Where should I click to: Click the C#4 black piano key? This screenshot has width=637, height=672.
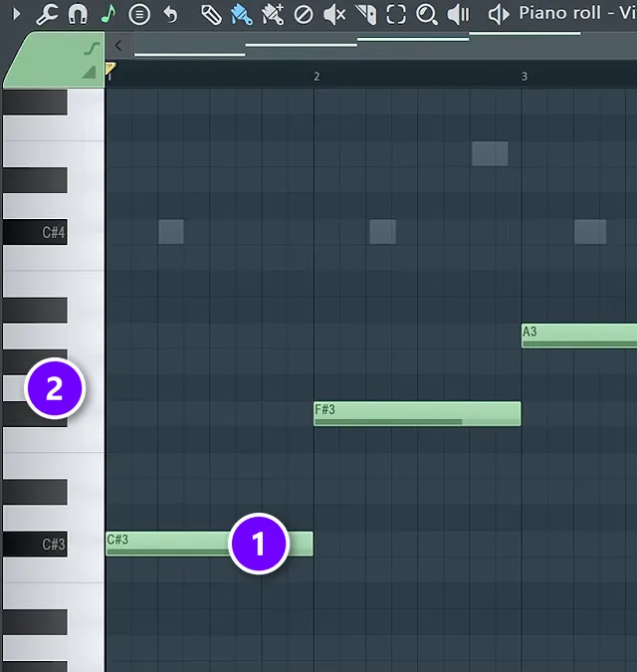tap(35, 232)
